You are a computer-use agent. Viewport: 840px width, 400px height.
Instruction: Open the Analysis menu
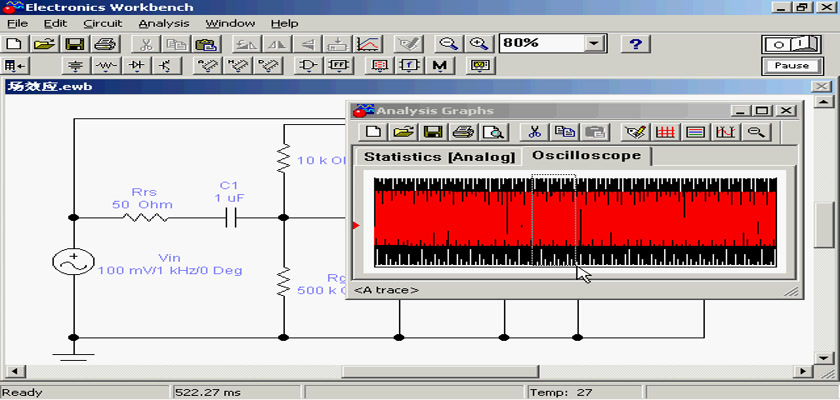coord(163,22)
